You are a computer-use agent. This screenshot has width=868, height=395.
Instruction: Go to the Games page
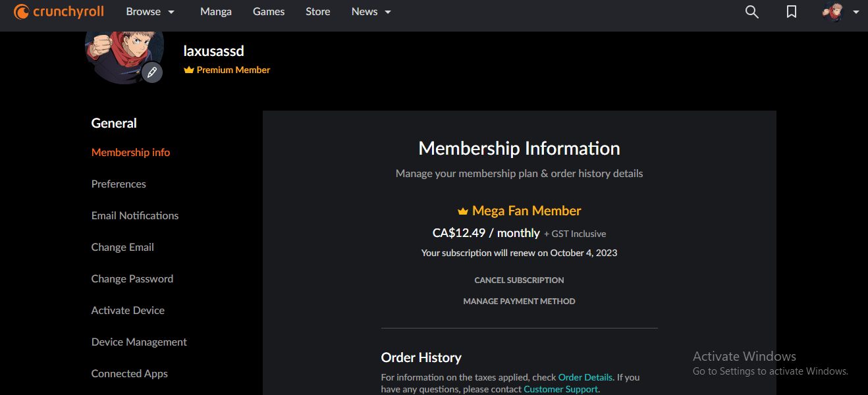point(269,12)
